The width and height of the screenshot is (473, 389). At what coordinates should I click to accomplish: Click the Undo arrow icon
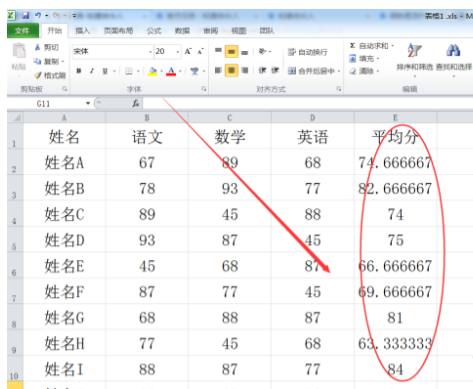[38, 15]
